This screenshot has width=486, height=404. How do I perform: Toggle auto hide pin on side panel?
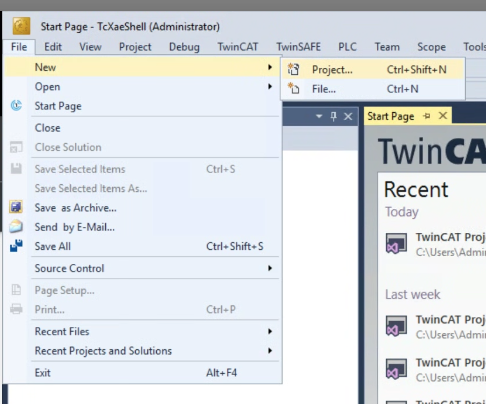(333, 116)
